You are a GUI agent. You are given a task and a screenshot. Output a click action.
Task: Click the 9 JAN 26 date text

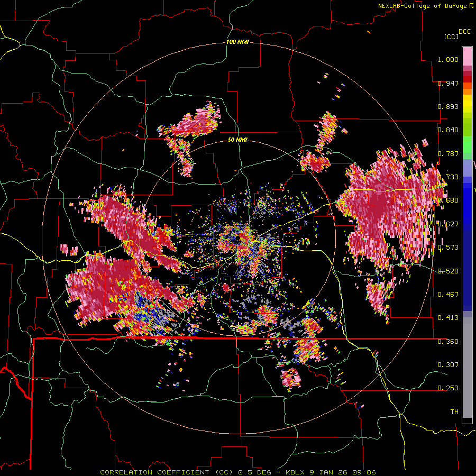click(328, 472)
